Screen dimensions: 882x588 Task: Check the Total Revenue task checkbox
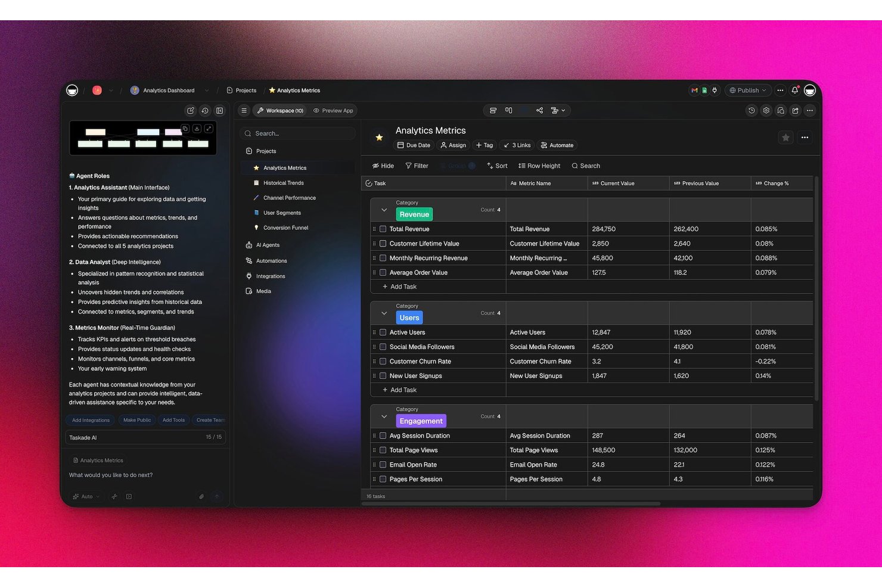(383, 229)
